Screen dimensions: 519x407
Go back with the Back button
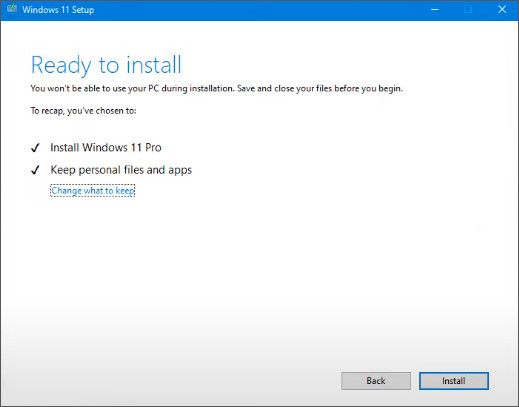[376, 381]
